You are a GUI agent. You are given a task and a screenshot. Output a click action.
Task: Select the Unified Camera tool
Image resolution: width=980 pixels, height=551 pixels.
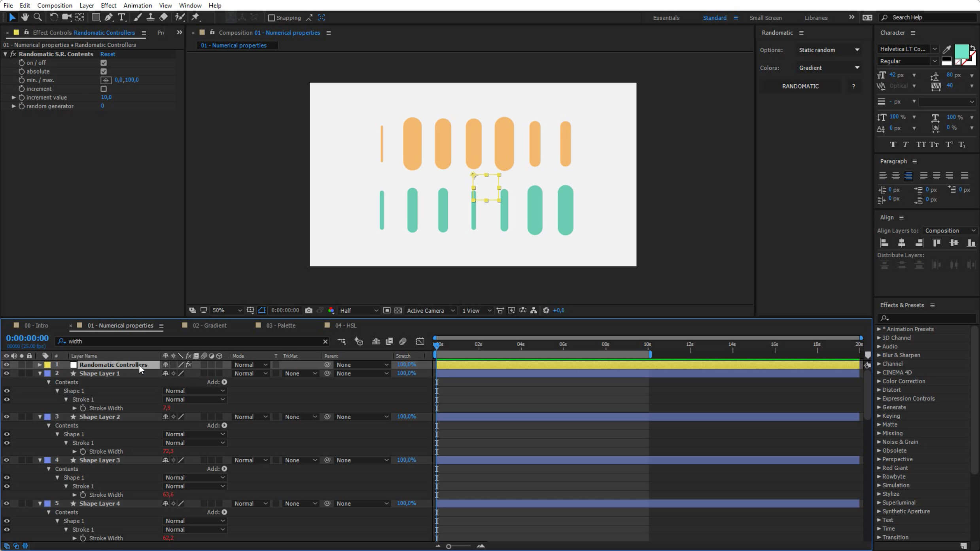(67, 17)
